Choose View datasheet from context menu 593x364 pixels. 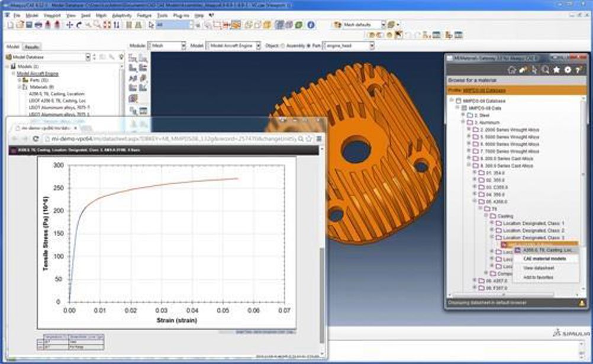point(539,268)
